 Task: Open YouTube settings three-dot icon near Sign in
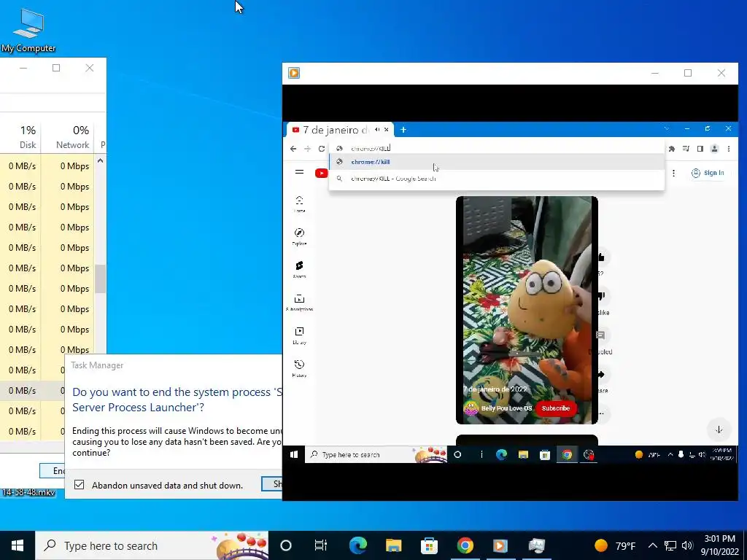[673, 173]
